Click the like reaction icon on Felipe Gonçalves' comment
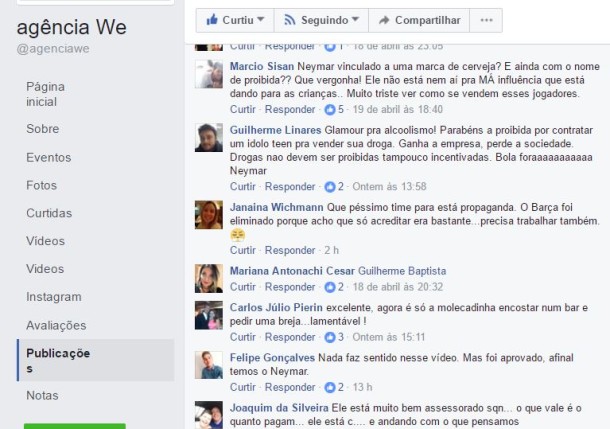Image resolution: width=610 pixels, height=429 pixels. pos(330,387)
